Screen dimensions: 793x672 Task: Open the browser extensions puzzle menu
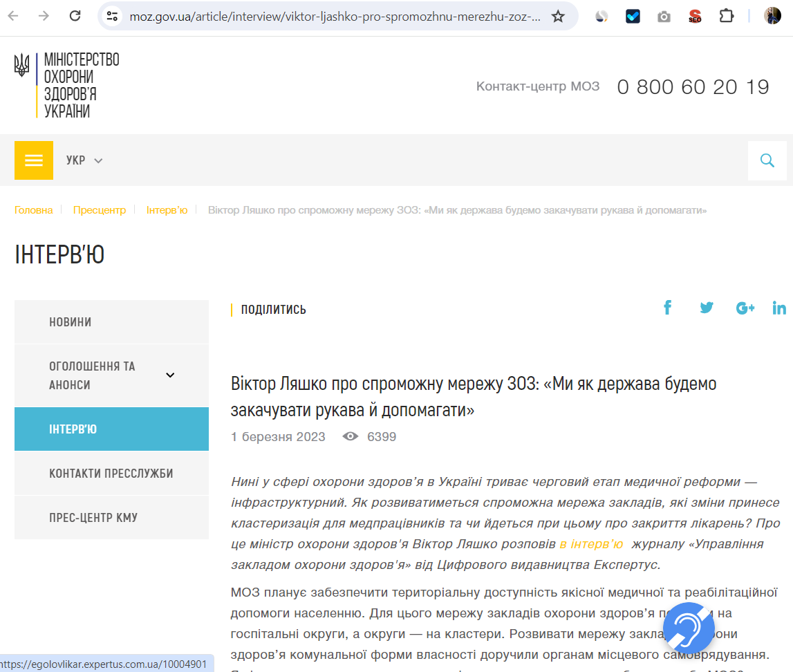(x=726, y=15)
